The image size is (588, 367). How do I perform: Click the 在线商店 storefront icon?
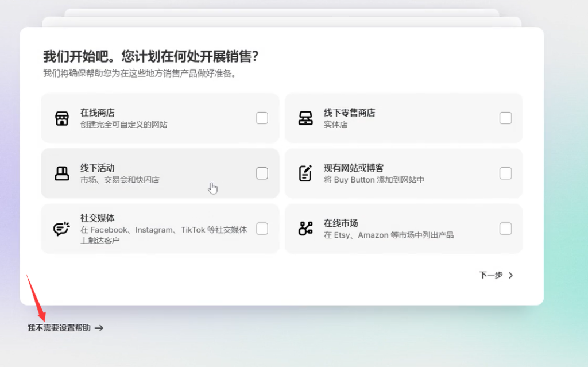61,118
